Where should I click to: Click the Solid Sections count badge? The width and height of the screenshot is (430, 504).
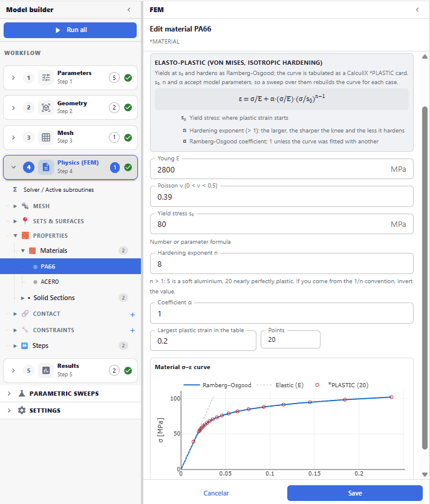(123, 298)
